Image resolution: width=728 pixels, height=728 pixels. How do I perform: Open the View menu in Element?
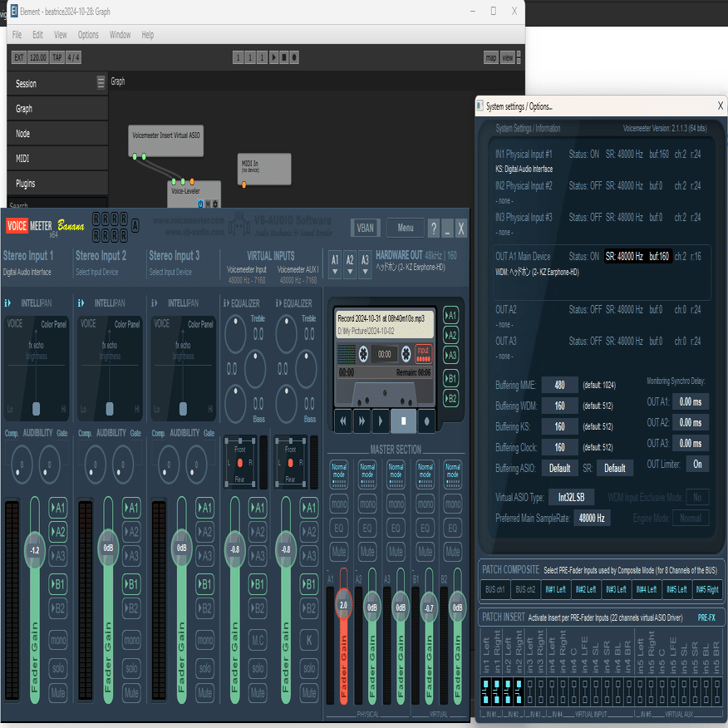coord(61,35)
